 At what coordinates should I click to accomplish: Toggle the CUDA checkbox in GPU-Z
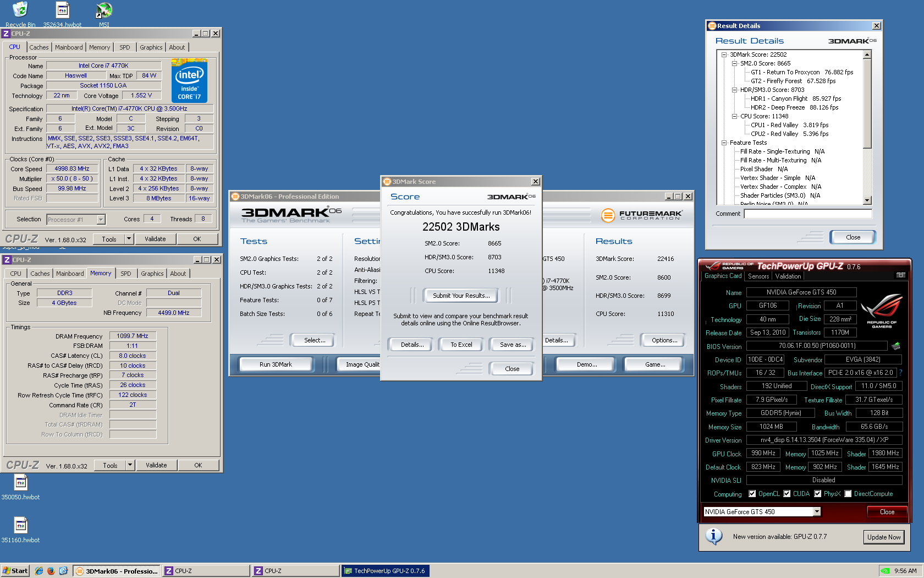(787, 494)
